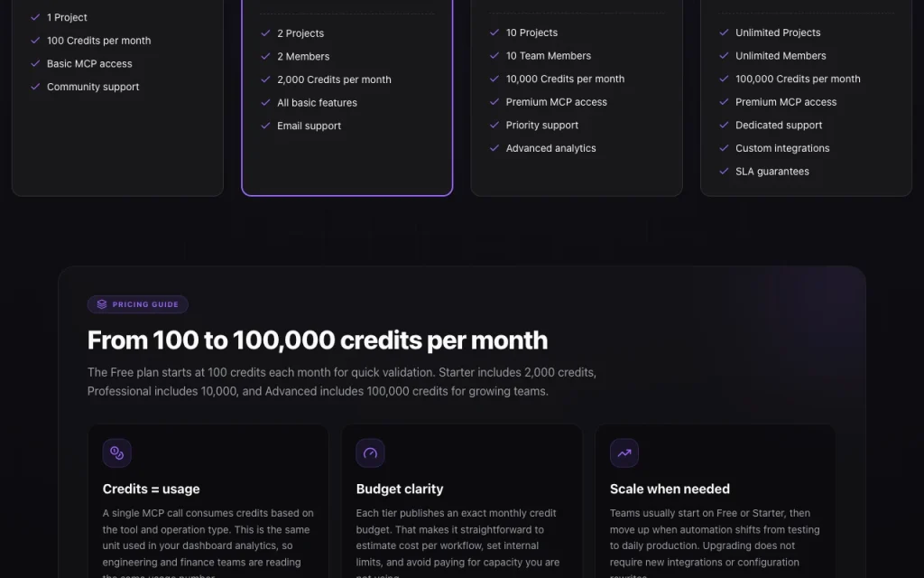This screenshot has width=924, height=578.
Task: Click the checkmark beside Unlimited Projects
Action: click(724, 33)
